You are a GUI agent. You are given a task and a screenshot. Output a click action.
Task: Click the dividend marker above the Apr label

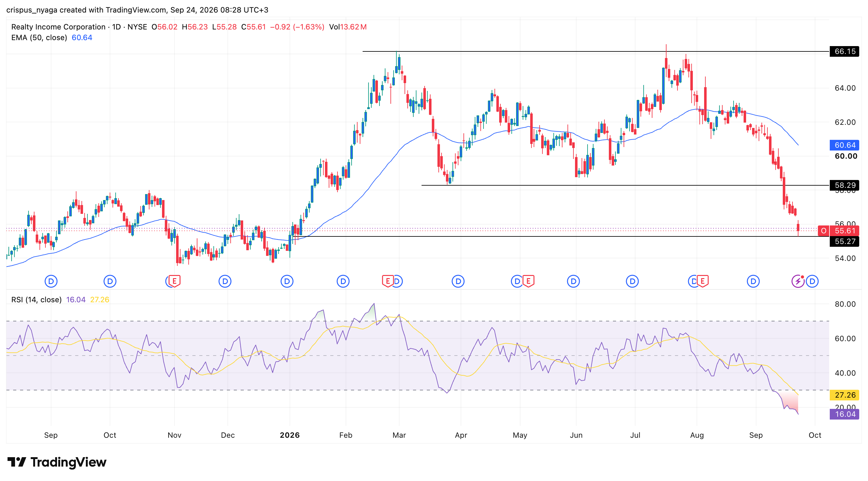pyautogui.click(x=458, y=281)
